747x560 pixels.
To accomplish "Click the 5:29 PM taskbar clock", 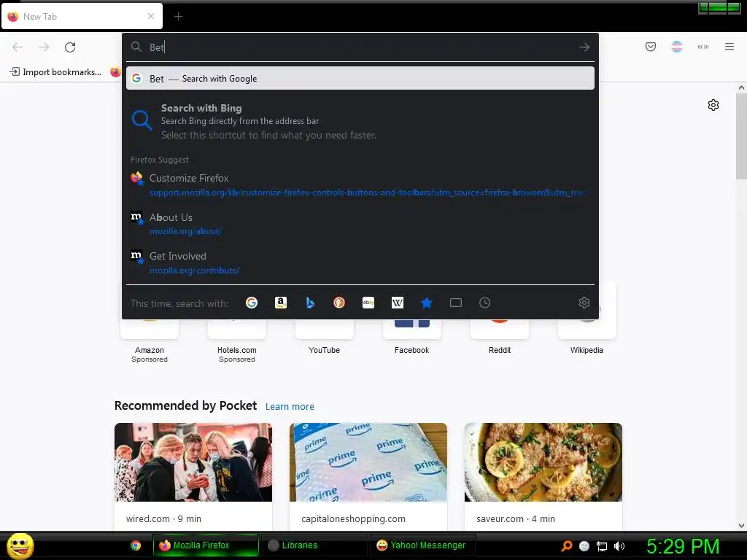I will click(683, 546).
